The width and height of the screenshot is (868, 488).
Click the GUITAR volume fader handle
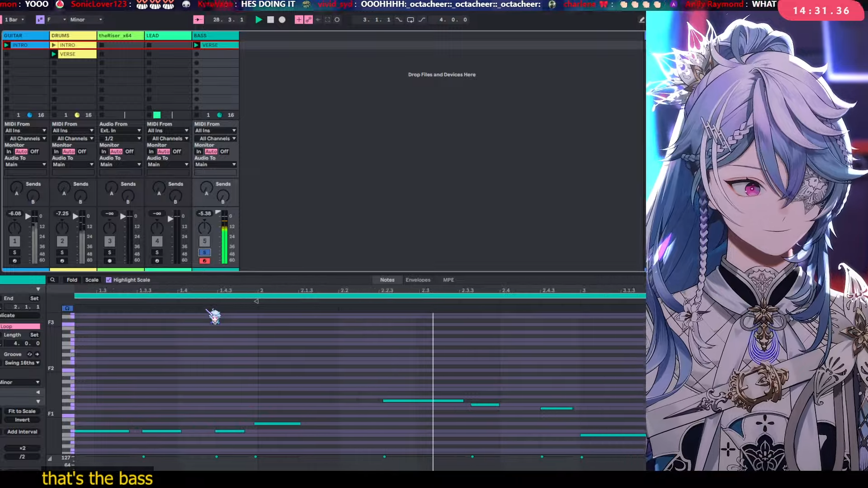coord(28,216)
